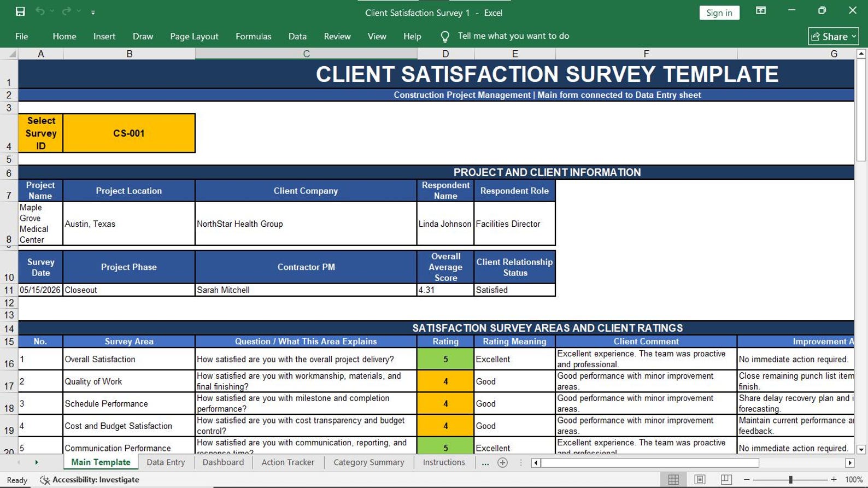Switch to the Insert ribbon tab
Image resolution: width=868 pixels, height=488 pixels.
[x=104, y=36]
